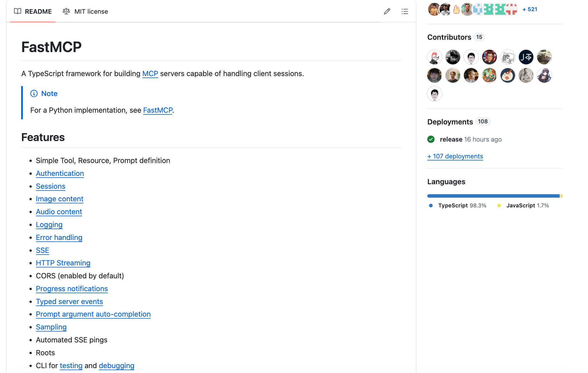Viewport: 588px width, 373px height.
Task: Click the pencil edit README icon
Action: (x=387, y=11)
